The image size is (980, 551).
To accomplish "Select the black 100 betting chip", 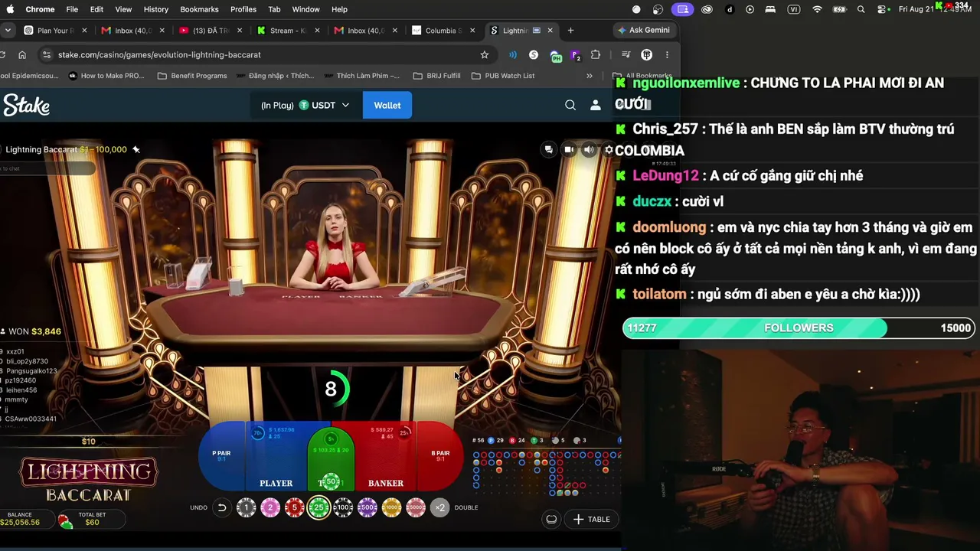I will pyautogui.click(x=344, y=507).
